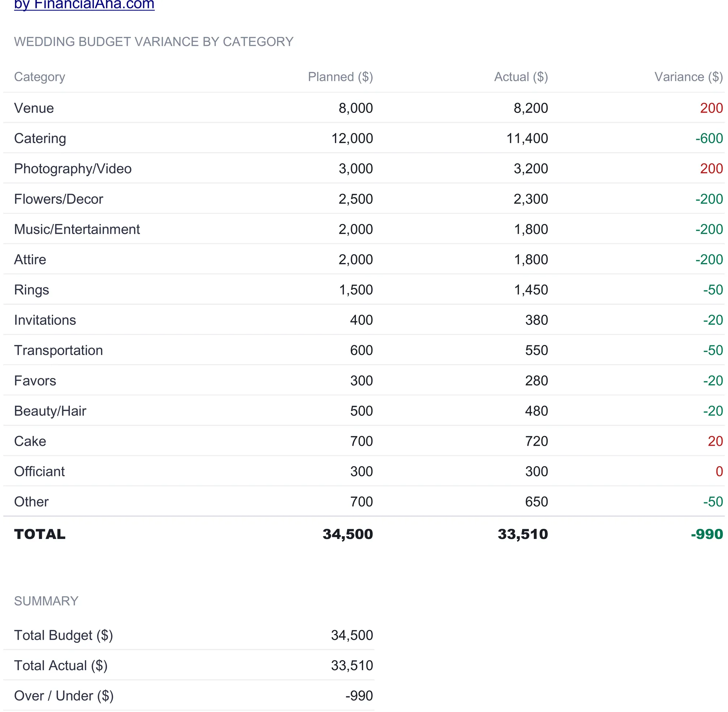Viewport: 728px width, 712px height.
Task: Select the 'Flowers/Decor' category cell
Action: tap(59, 199)
